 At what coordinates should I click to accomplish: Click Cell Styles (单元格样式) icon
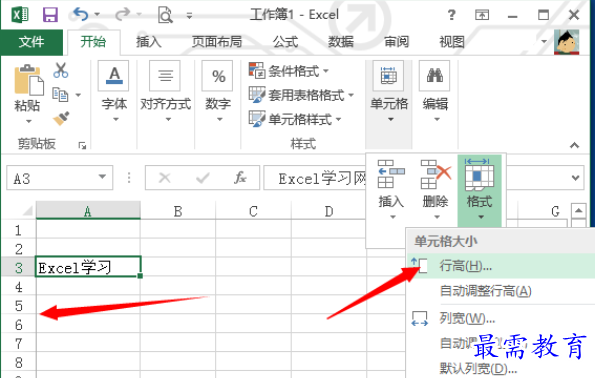pyautogui.click(x=257, y=118)
